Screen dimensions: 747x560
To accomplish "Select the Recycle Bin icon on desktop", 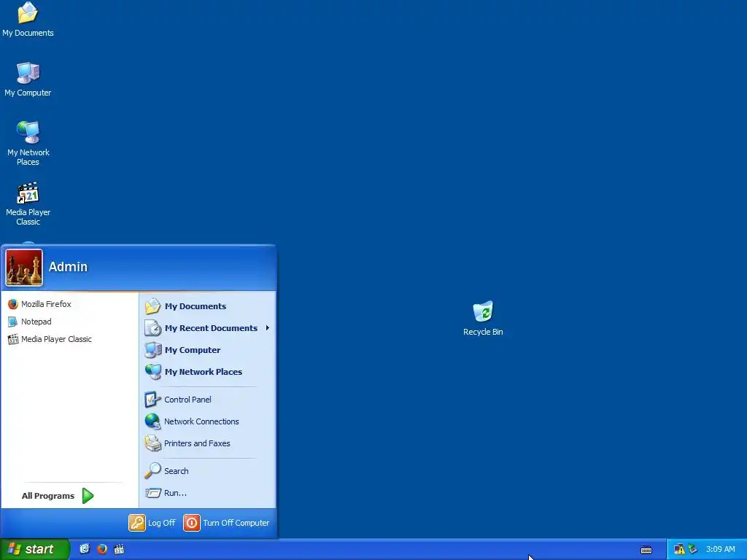I will tap(483, 318).
